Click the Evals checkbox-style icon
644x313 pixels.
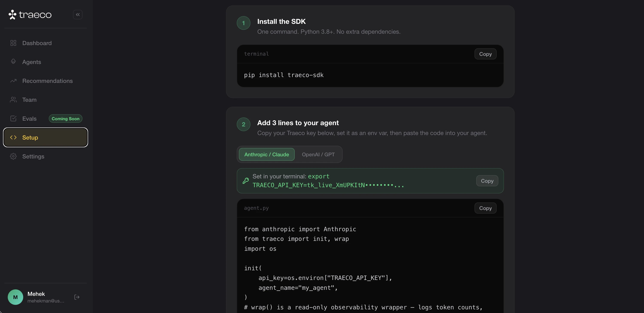click(13, 119)
